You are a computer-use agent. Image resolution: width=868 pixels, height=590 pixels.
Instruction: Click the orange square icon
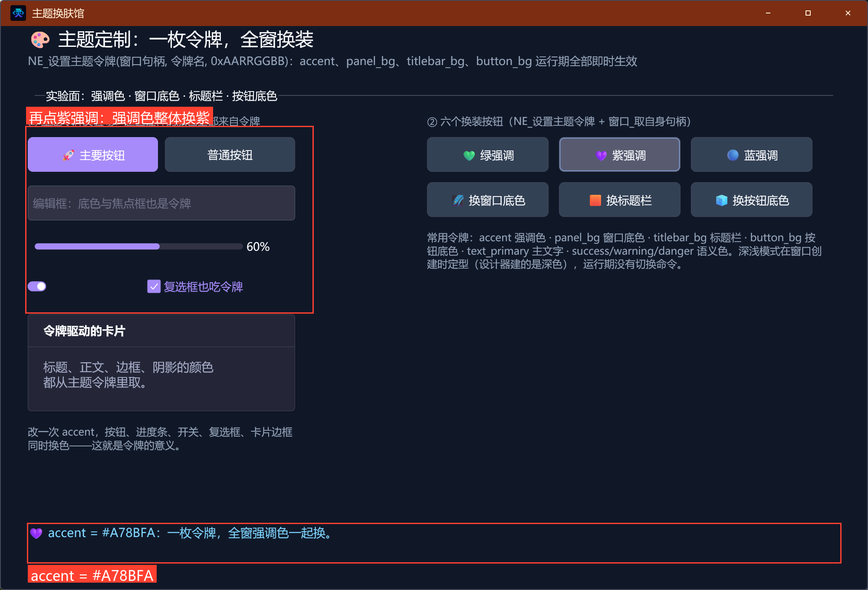click(x=595, y=200)
